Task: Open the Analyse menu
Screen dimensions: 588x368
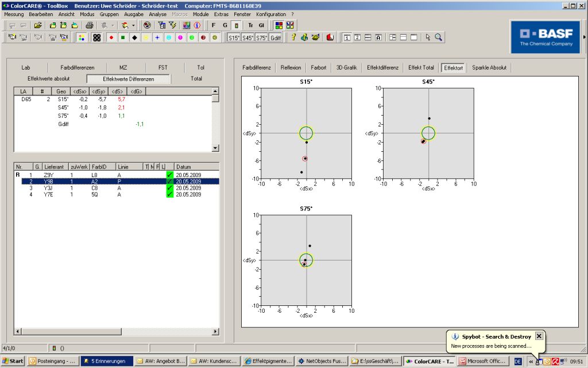Action: point(157,14)
